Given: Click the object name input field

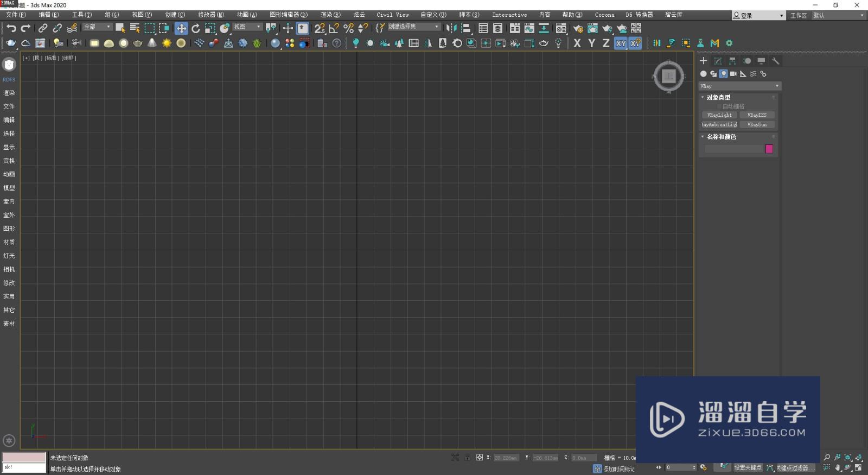Looking at the screenshot, I should click(734, 149).
